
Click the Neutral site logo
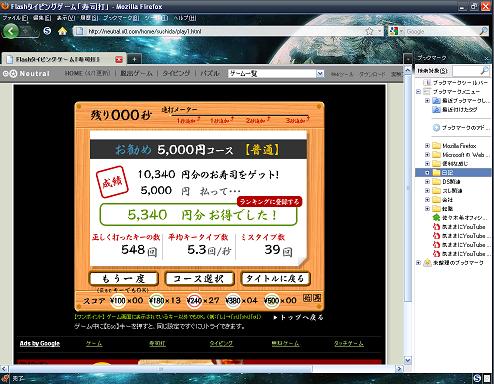point(26,74)
